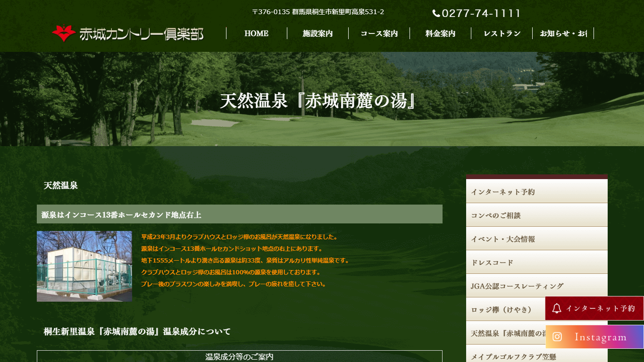Click the Instagram camera icon
Viewport: 644px width, 362px height.
[x=557, y=337]
